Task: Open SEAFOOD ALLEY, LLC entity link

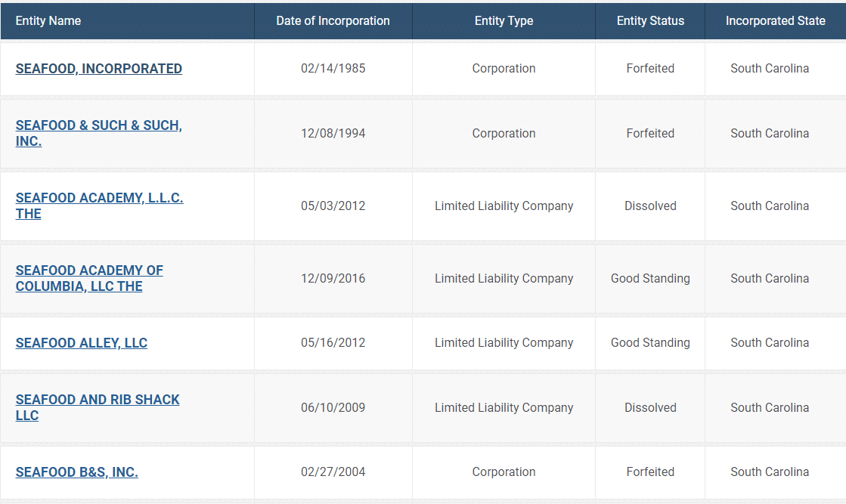Action: pyautogui.click(x=81, y=343)
